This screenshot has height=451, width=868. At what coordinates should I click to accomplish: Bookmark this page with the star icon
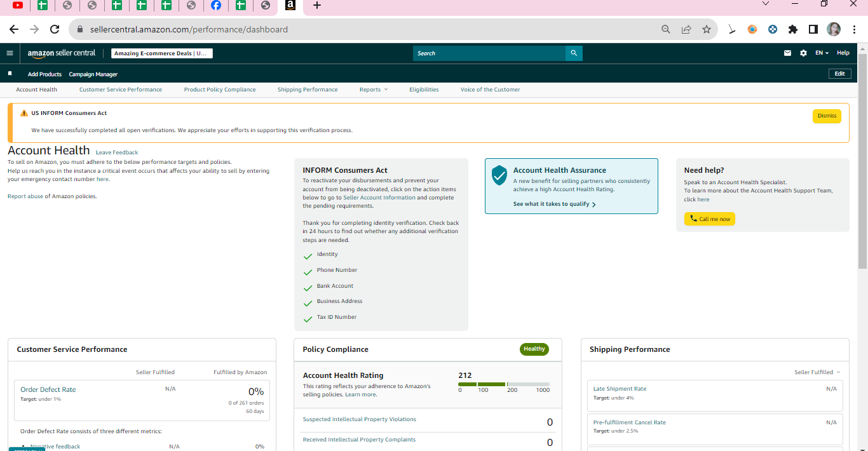(x=706, y=29)
